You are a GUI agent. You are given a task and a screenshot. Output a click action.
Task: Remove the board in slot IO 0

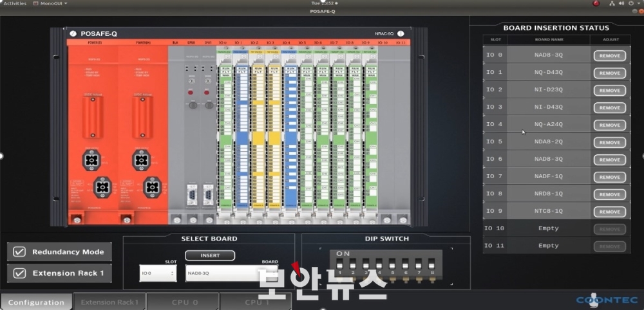click(609, 56)
